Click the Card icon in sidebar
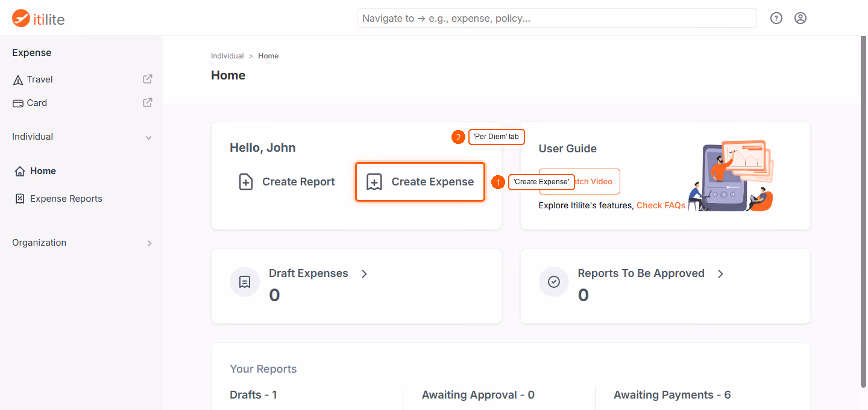The height and width of the screenshot is (410, 868). (x=18, y=103)
